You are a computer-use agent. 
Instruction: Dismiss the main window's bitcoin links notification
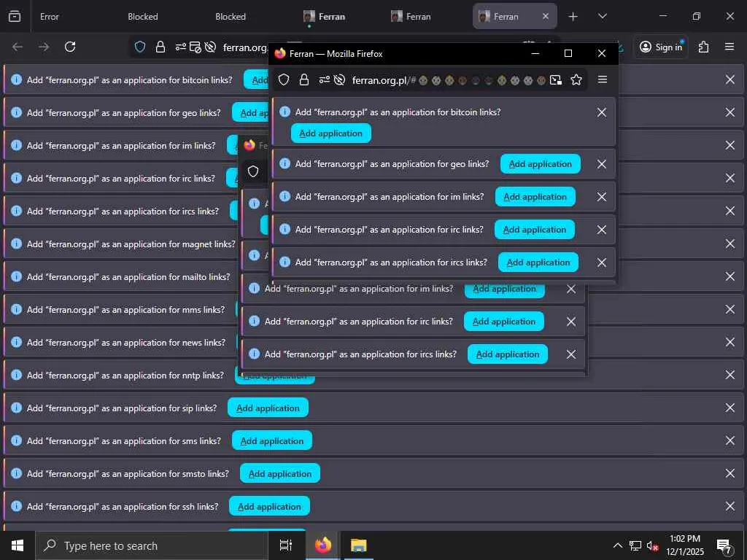pos(729,79)
